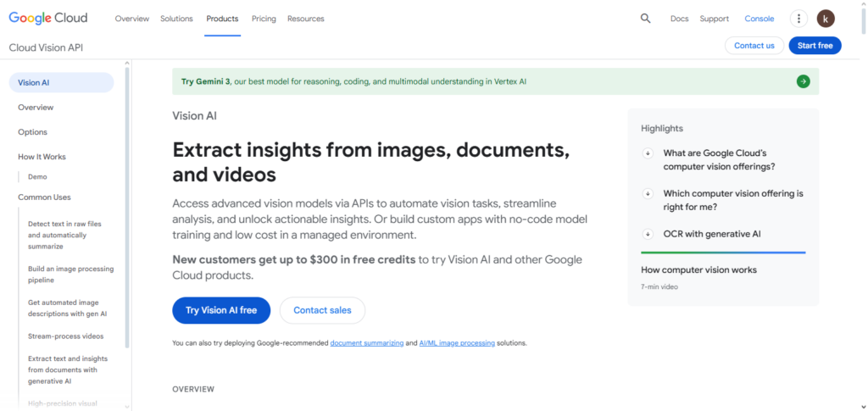Click the Contact sales button

[322, 310]
